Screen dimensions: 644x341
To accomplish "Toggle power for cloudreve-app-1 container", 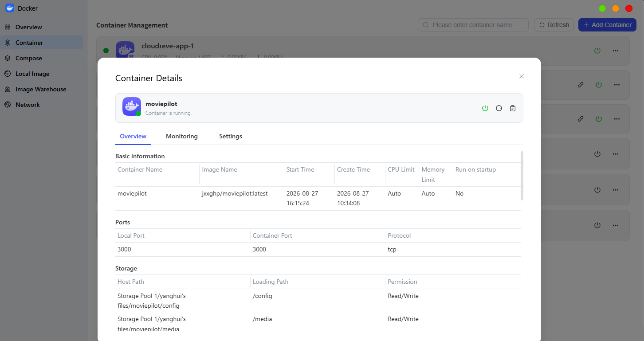I will tap(597, 51).
